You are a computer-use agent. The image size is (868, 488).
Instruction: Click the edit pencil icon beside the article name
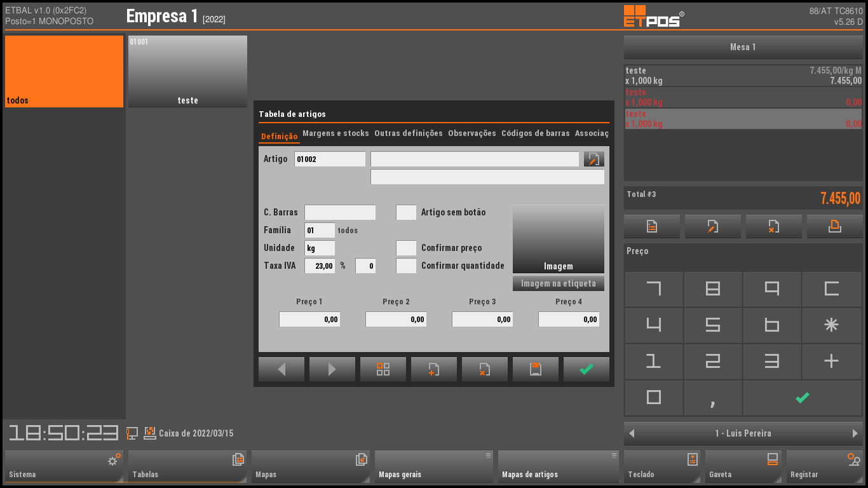point(593,159)
